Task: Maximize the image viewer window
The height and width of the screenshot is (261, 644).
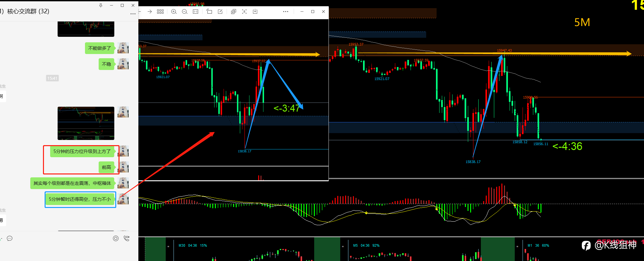Action: click(313, 12)
